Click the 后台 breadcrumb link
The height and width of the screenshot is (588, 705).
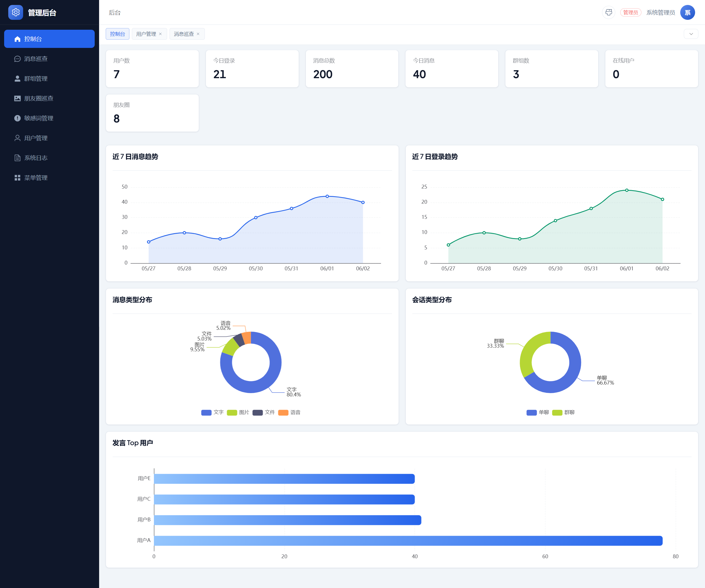[x=115, y=12]
